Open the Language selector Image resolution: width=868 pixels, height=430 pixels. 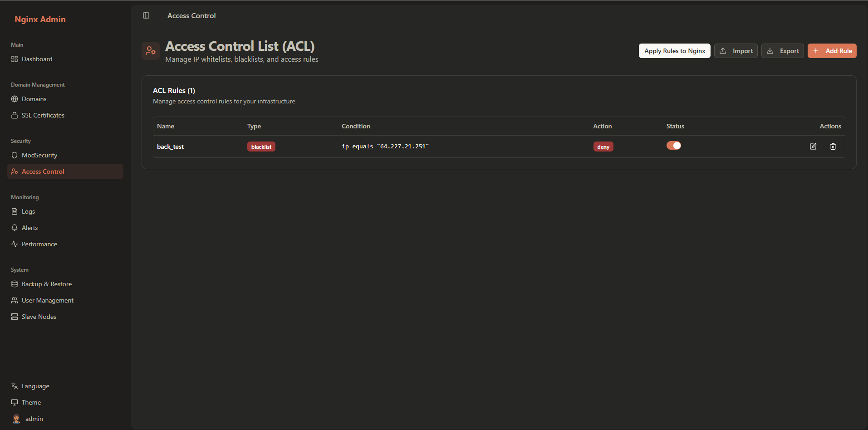pos(35,386)
